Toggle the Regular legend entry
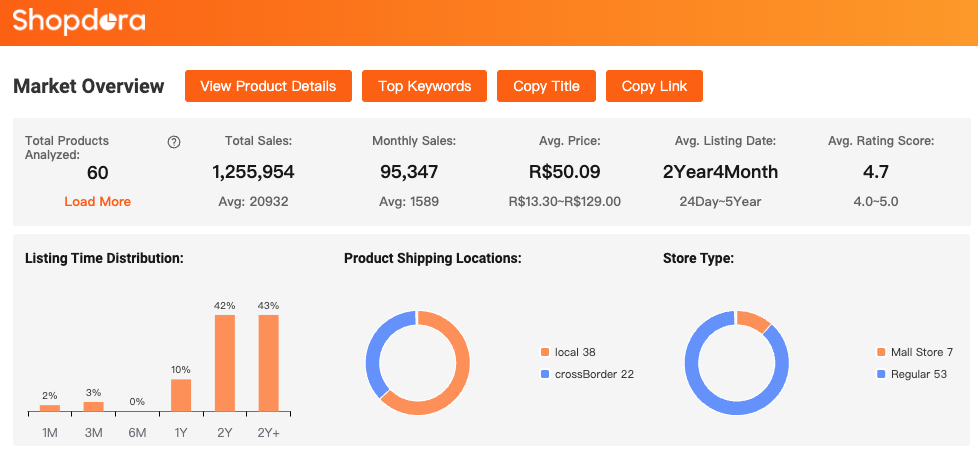The height and width of the screenshot is (455, 978). pyautogui.click(x=909, y=374)
